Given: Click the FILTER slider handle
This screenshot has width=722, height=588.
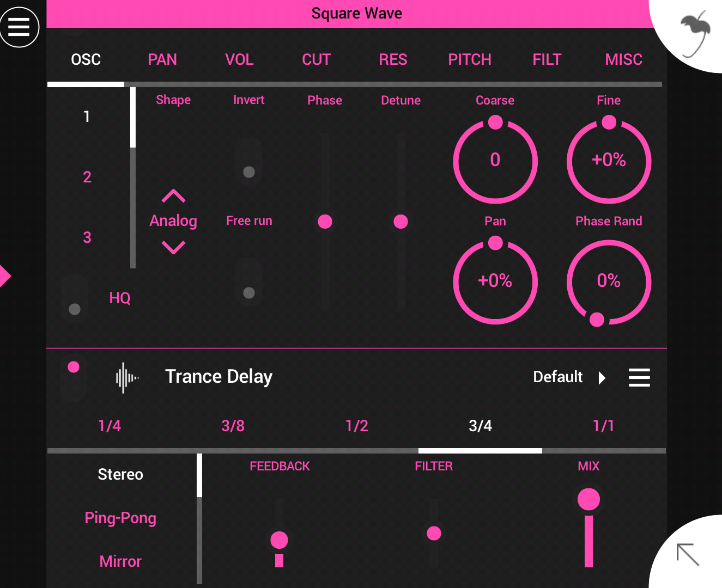Looking at the screenshot, I should (434, 533).
